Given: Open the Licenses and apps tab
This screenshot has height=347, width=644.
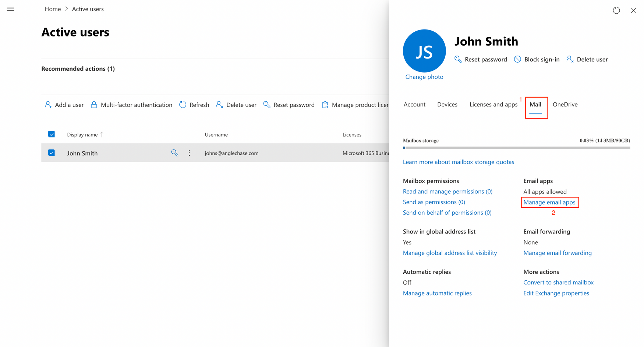Looking at the screenshot, I should click(493, 104).
